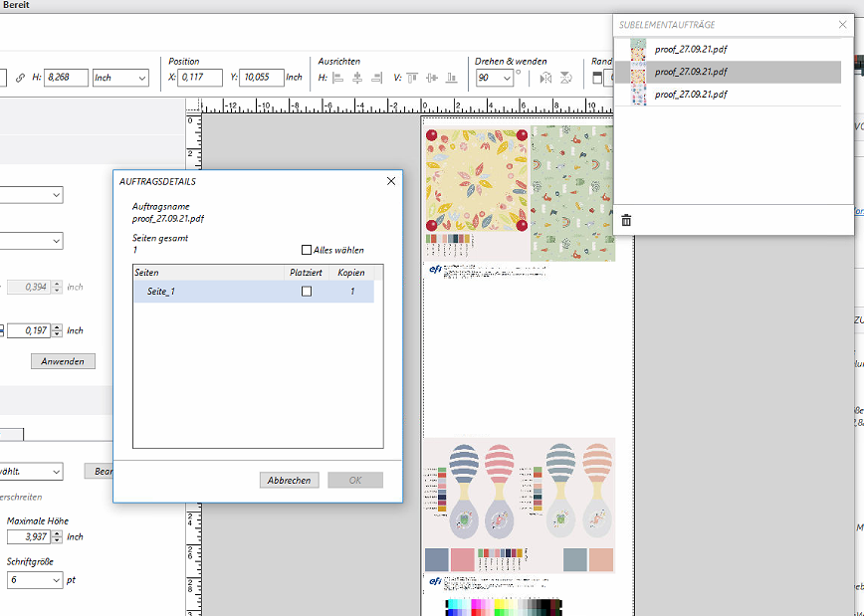Click the Abbrechen button in Auftragsdetails
The image size is (864, 616).
pos(289,480)
